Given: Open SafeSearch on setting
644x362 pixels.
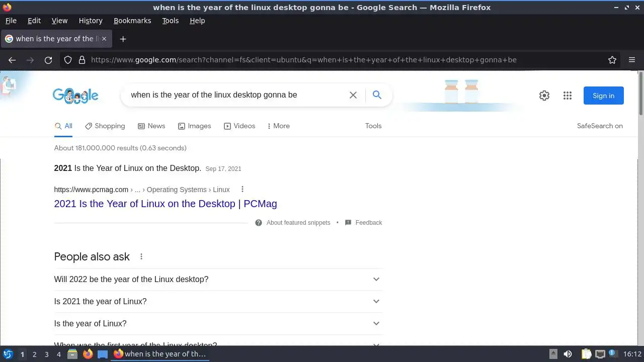Looking at the screenshot, I should 600,126.
